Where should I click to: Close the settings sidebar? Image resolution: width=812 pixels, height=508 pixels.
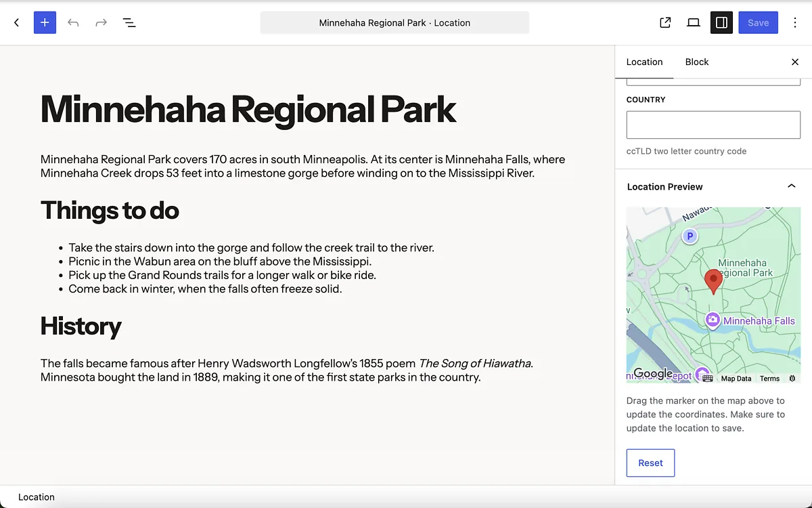[x=795, y=62]
